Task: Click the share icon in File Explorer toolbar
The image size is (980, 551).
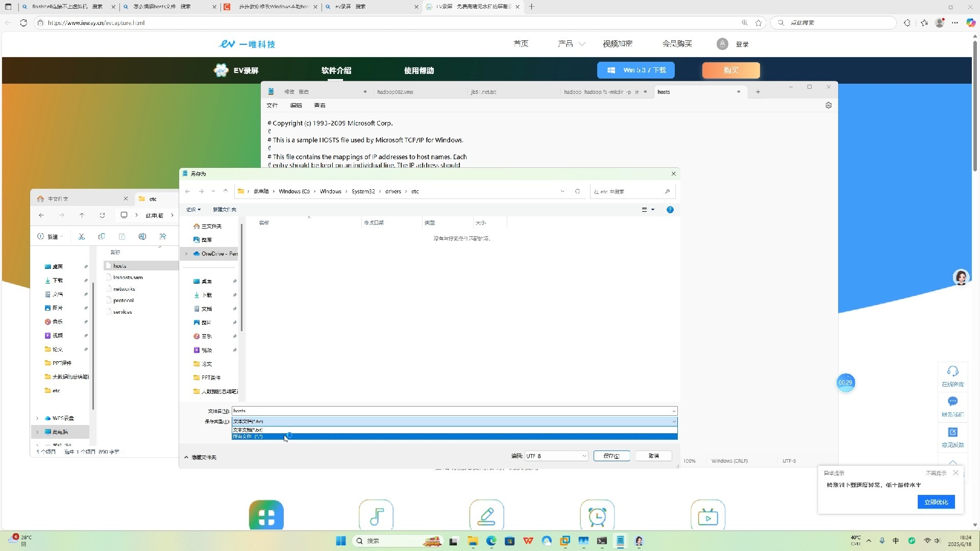Action: pyautogui.click(x=163, y=237)
